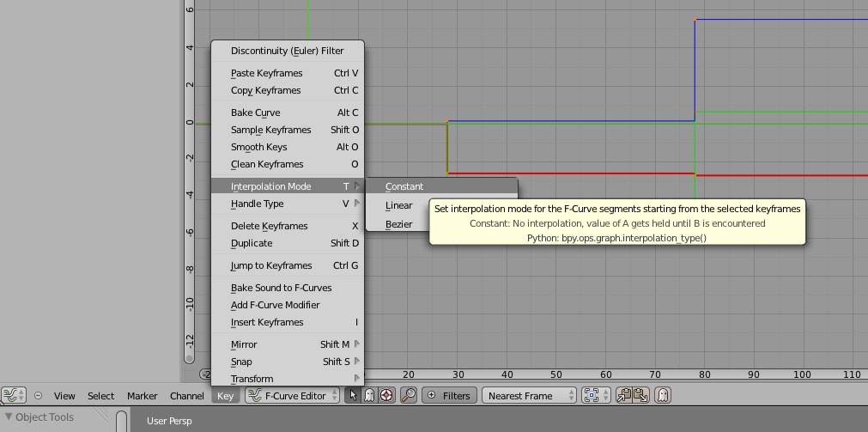Select Discontinuity (Euler) Filter

[288, 51]
